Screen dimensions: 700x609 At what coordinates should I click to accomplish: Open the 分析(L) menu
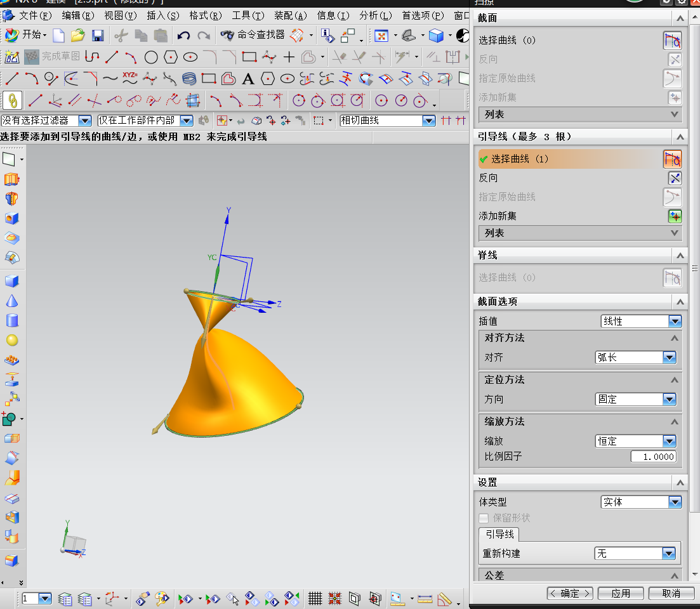(375, 15)
